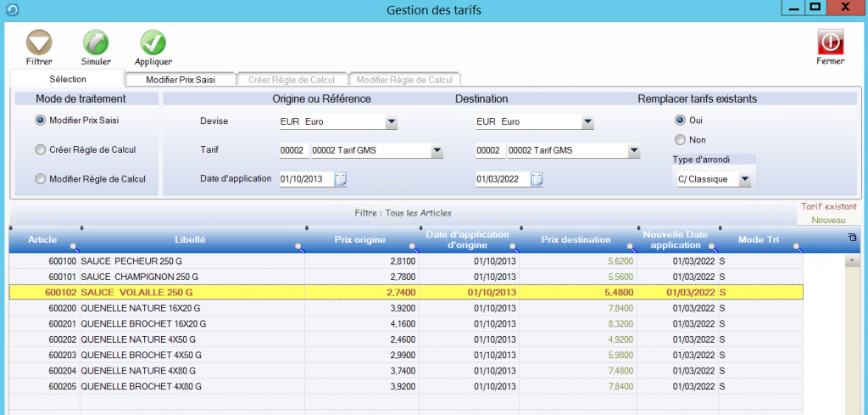
Task: Click the search icon in Article column header
Action: tap(73, 247)
